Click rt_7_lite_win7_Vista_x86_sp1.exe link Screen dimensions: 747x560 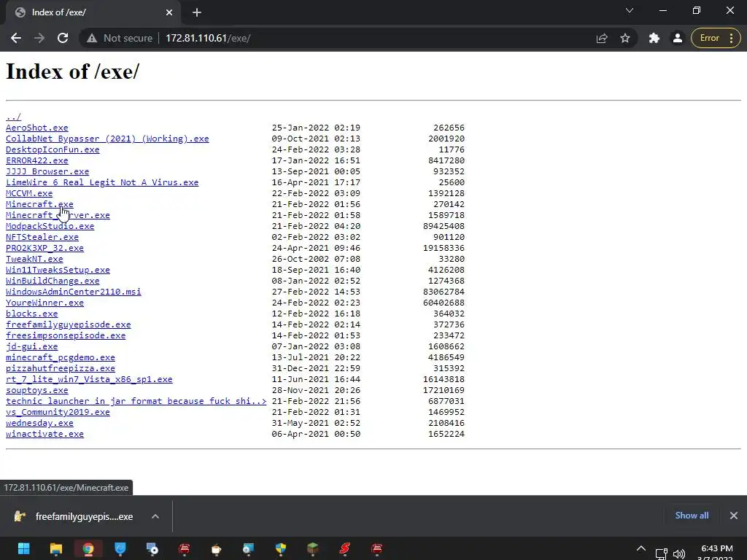89,379
